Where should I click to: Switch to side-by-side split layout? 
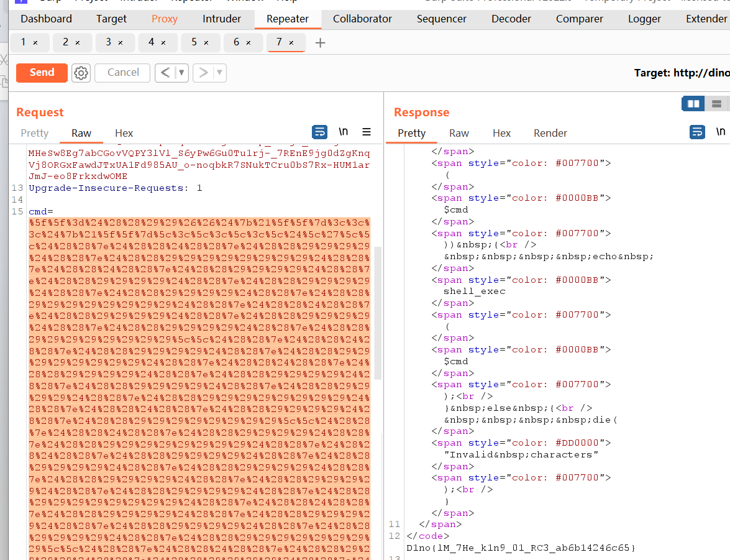pos(693,104)
